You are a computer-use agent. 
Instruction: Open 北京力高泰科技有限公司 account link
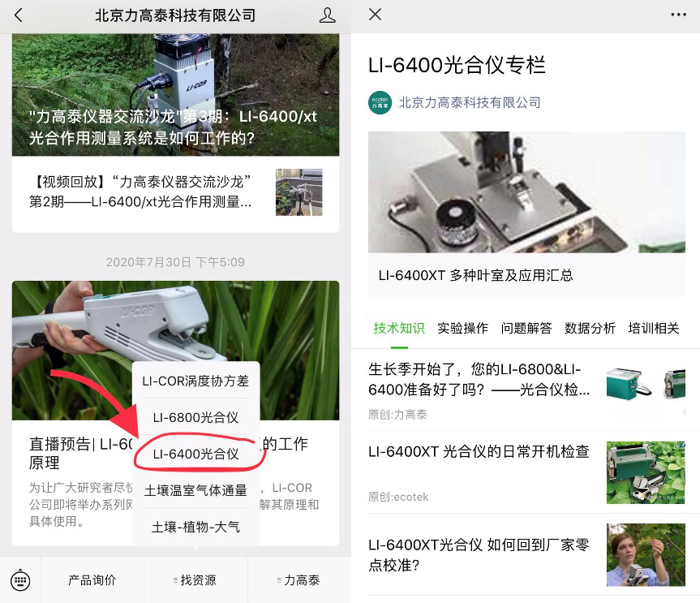tap(470, 103)
